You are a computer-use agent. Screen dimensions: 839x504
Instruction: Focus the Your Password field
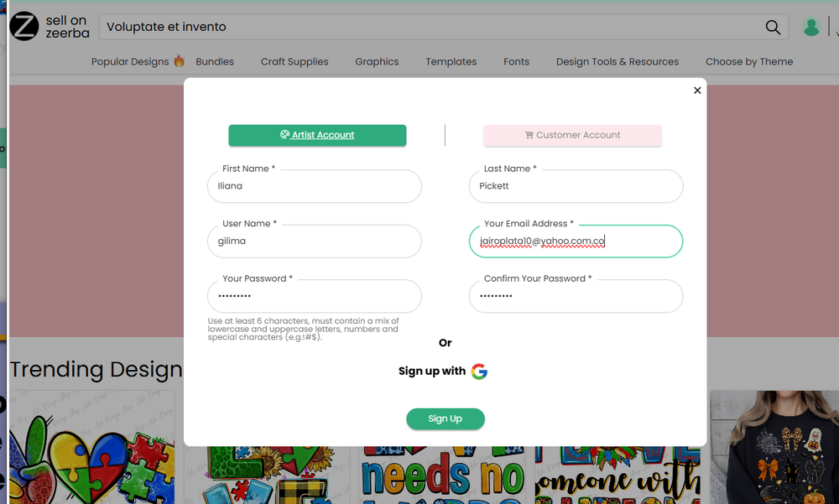pos(315,296)
